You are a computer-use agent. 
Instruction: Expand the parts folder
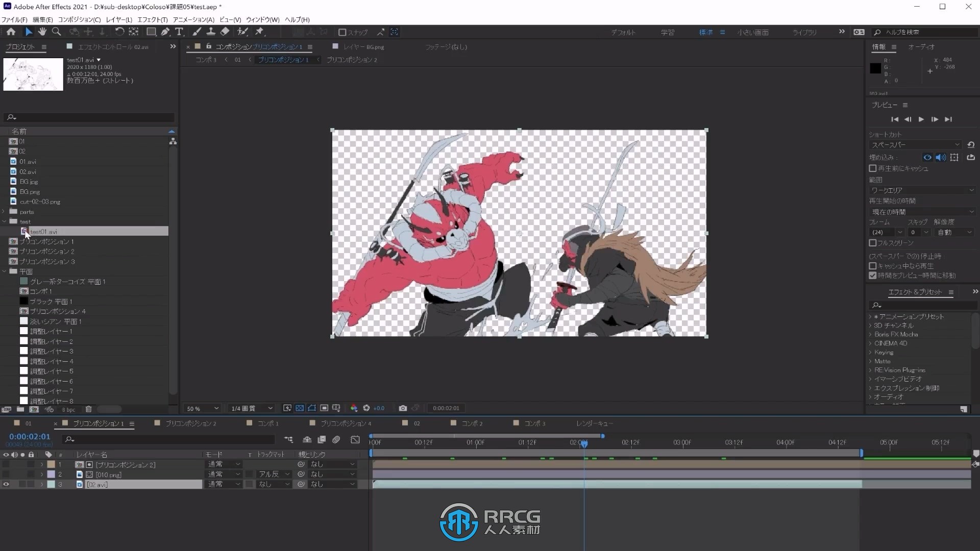5,211
